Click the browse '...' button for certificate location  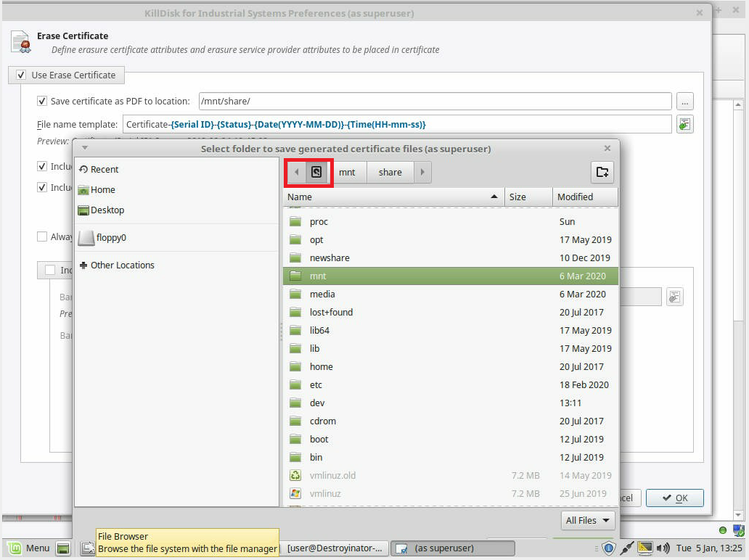pos(684,102)
